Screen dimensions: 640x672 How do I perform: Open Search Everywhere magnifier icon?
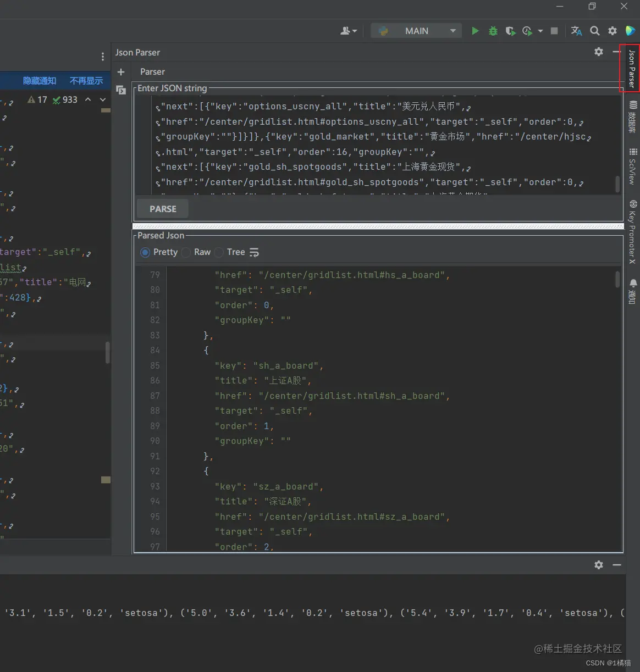595,31
